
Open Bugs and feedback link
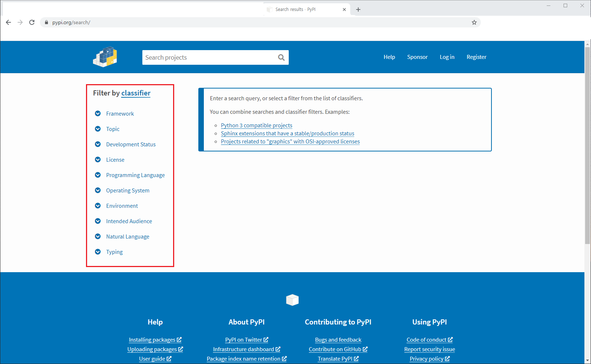[338, 340]
